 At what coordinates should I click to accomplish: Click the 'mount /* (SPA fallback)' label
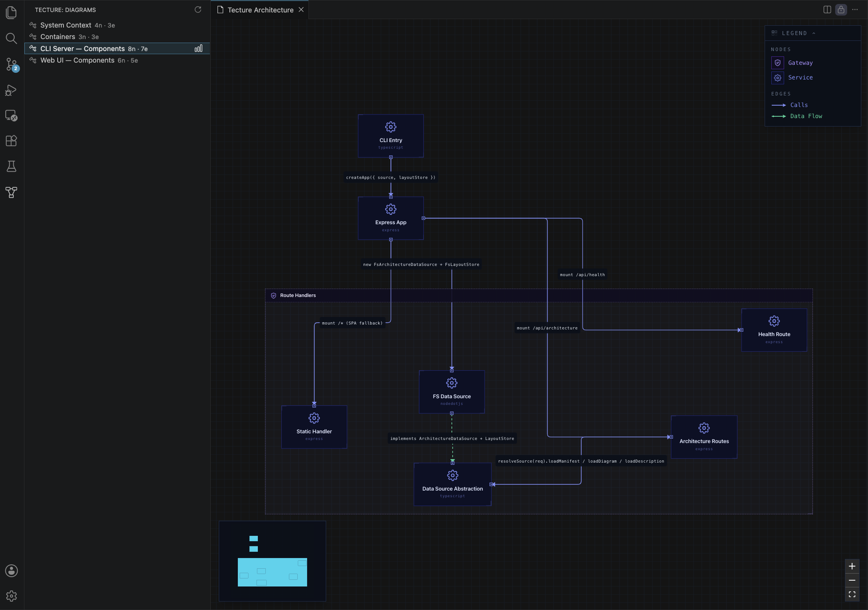352,323
